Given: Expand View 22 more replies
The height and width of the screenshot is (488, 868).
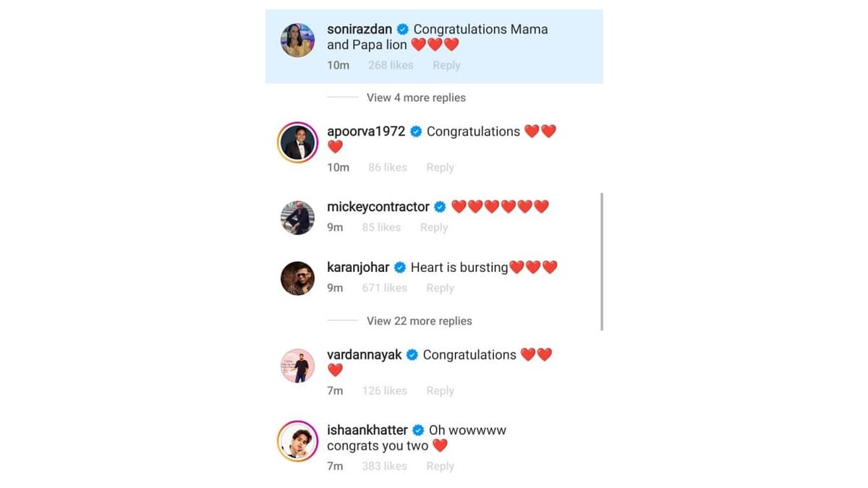Looking at the screenshot, I should click(419, 321).
